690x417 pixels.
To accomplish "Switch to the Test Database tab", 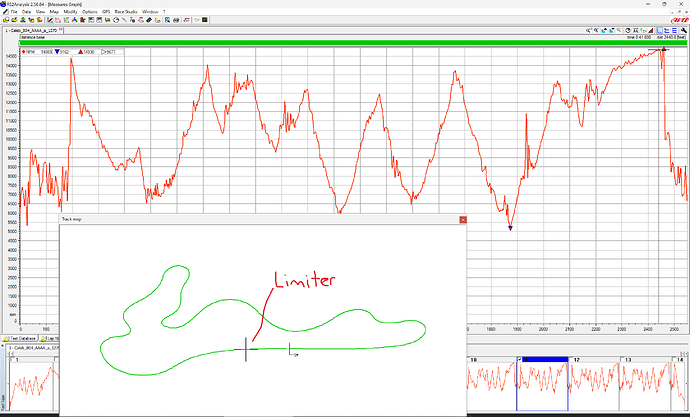I will 19,339.
